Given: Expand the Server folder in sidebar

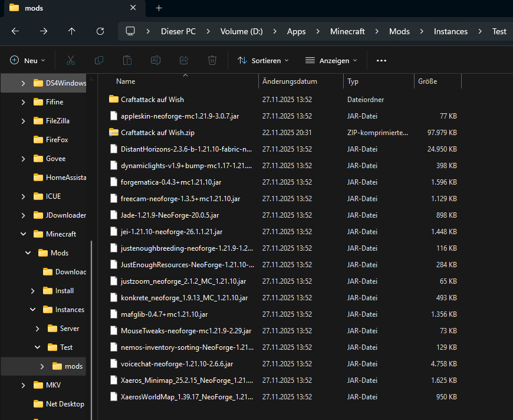Looking at the screenshot, I should (x=37, y=329).
